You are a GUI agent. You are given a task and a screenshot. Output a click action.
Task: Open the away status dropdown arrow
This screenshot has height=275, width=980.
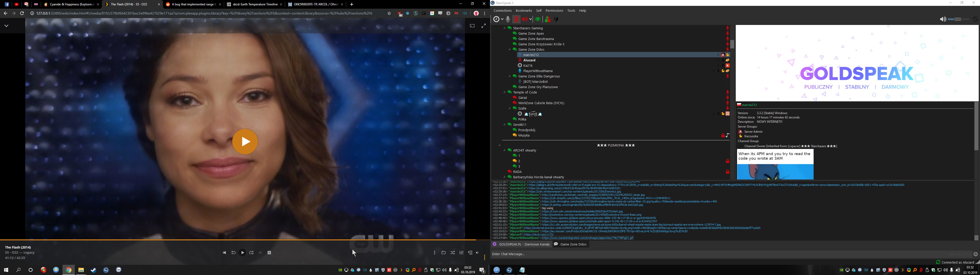[503, 19]
